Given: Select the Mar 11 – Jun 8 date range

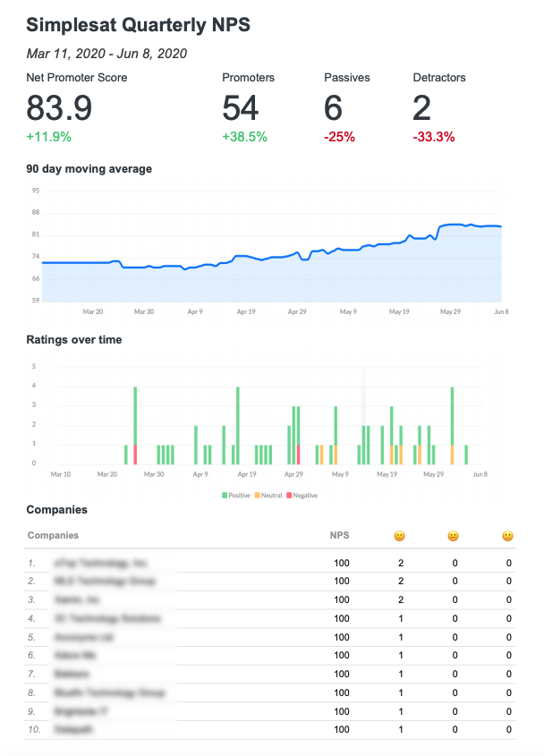Looking at the screenshot, I should click(106, 54).
